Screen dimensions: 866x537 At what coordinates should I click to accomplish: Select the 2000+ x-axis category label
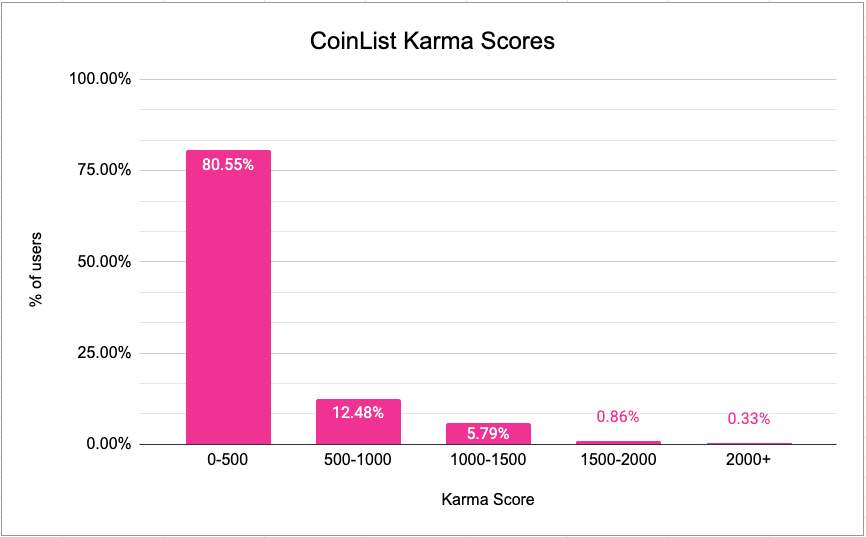pyautogui.click(x=747, y=462)
